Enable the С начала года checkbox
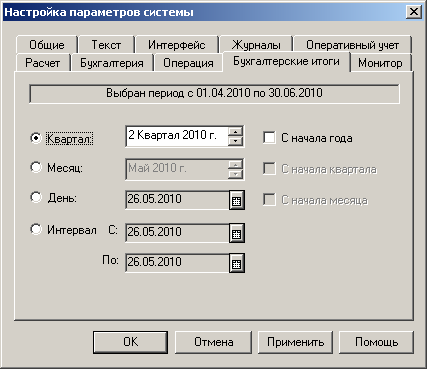 (269, 138)
